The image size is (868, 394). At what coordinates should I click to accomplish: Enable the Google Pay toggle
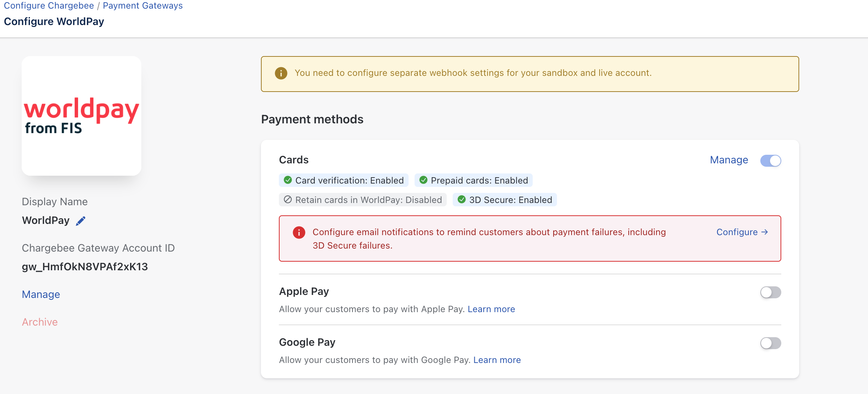pos(770,343)
